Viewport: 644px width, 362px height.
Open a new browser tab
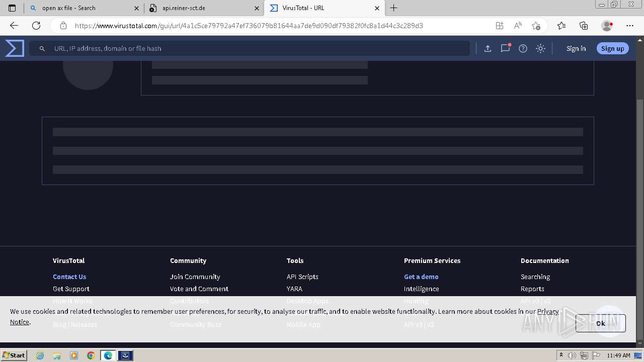[394, 8]
